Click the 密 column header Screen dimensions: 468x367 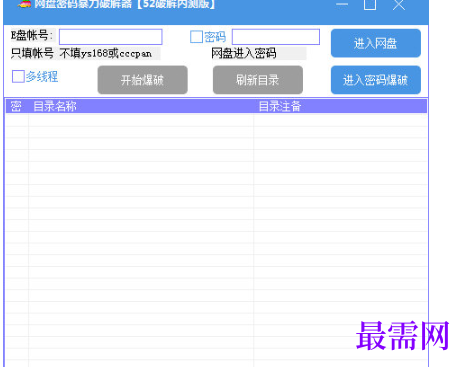click(x=16, y=106)
